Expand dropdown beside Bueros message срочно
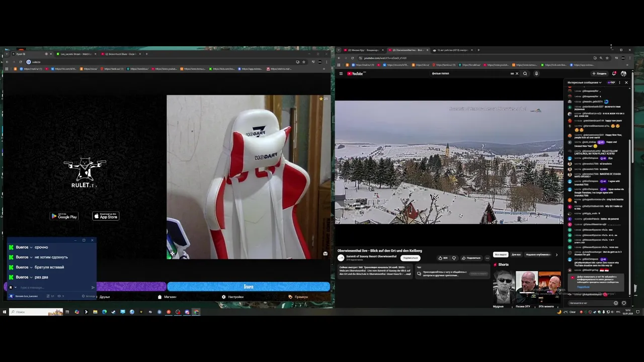644x362 pixels. (x=31, y=247)
